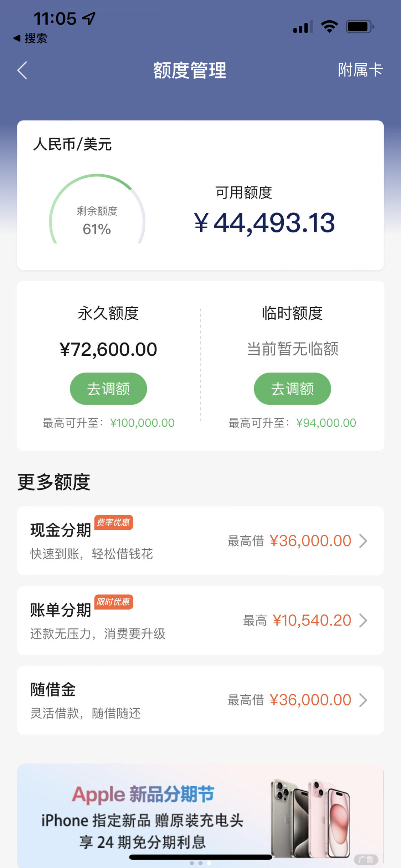Open 附属卡 in the header
Viewport: 401px width, 868px height.
pos(360,70)
